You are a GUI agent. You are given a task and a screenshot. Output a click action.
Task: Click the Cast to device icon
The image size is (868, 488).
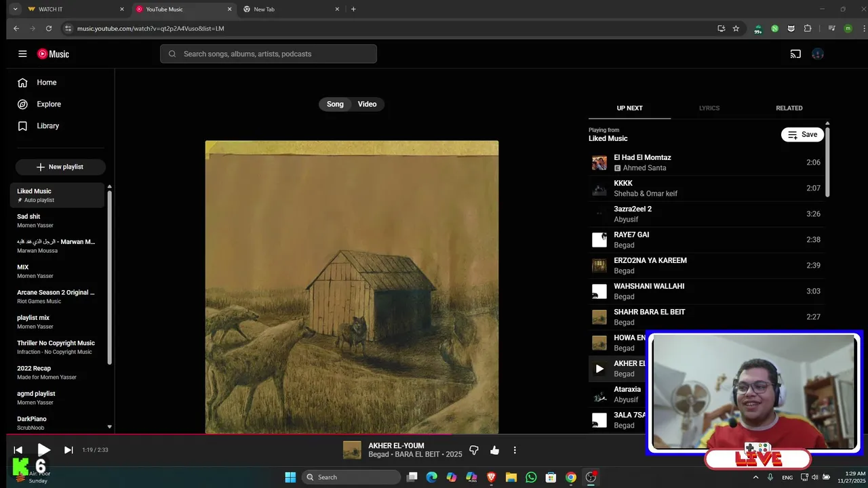[x=795, y=54]
